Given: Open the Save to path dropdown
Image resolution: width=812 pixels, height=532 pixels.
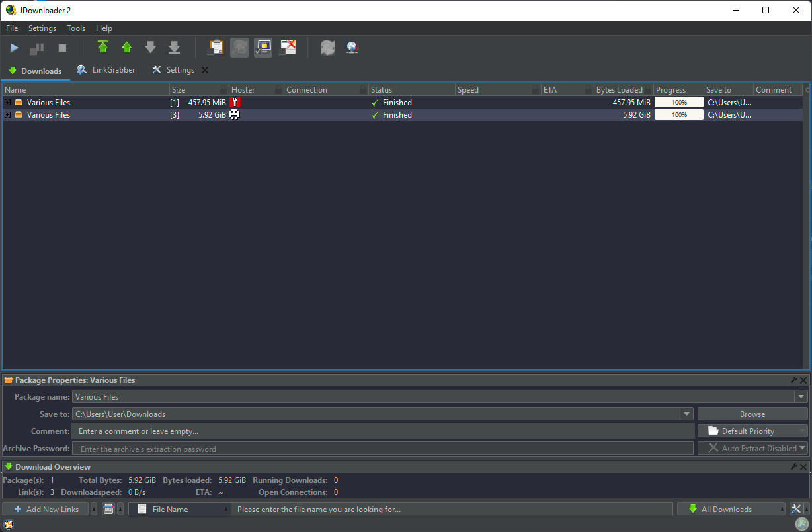Looking at the screenshot, I should tap(687, 414).
